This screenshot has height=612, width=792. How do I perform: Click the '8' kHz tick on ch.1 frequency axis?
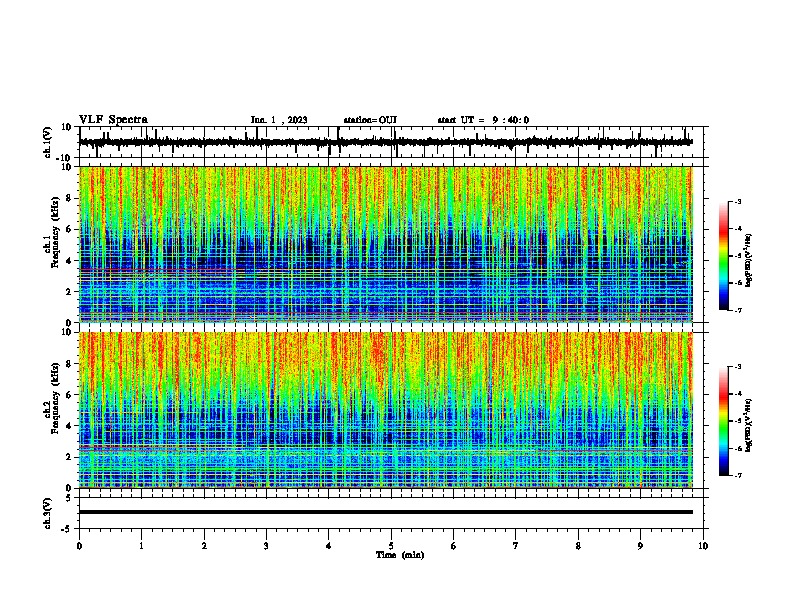click(x=69, y=198)
